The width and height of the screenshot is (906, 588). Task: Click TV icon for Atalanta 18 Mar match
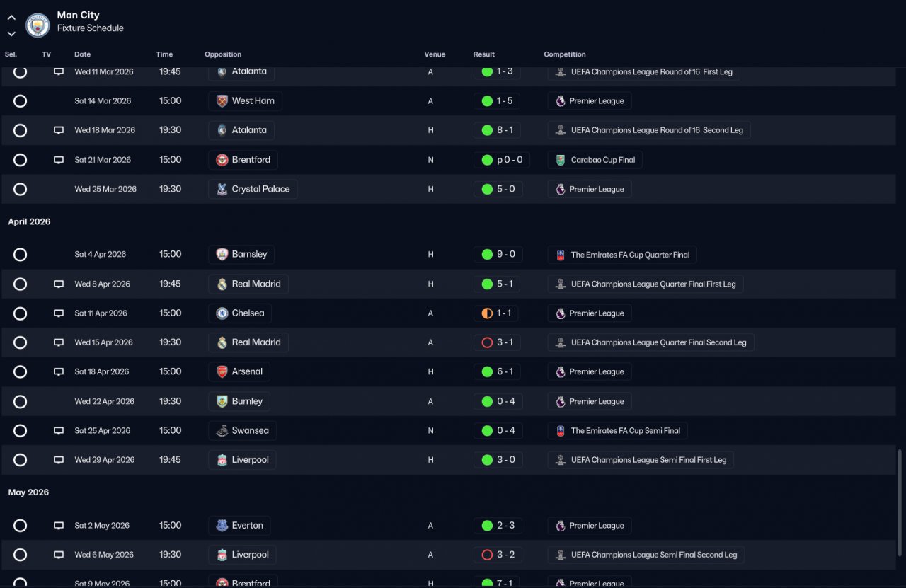click(x=59, y=130)
